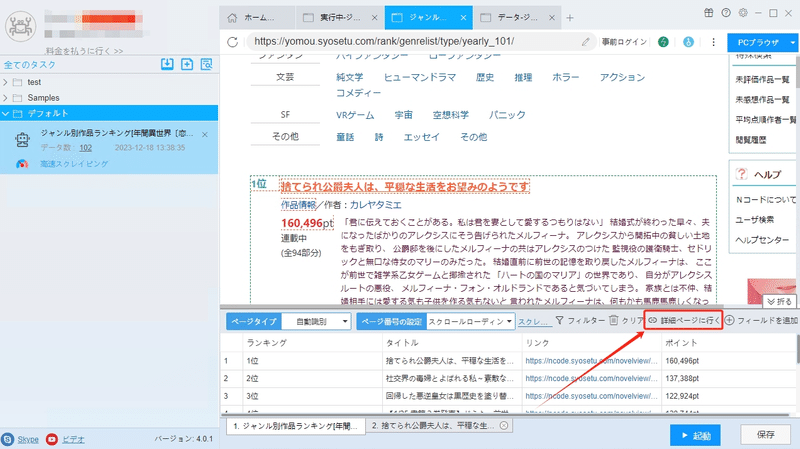Close the データ browser tab
Screen dimensions: 800x449
[x=552, y=18]
